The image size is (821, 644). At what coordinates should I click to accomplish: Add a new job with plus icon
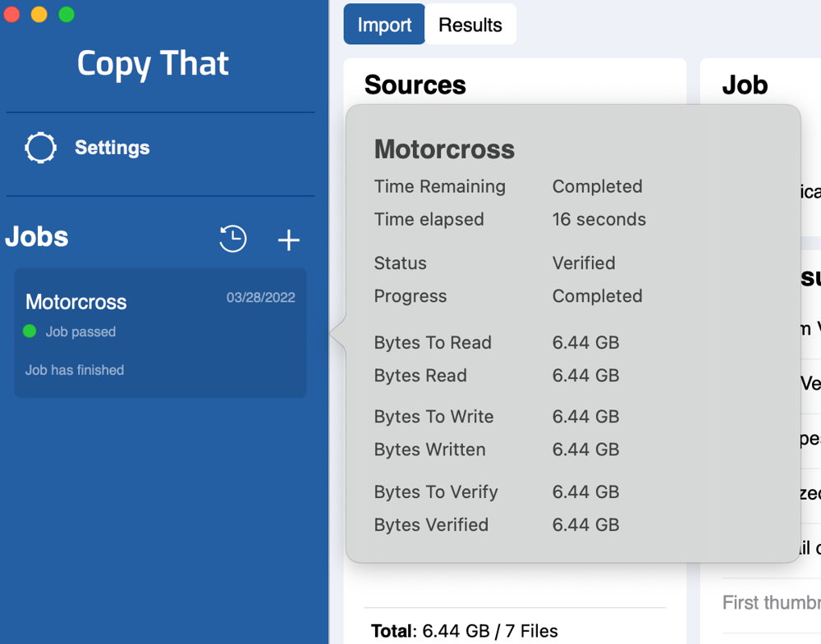click(288, 240)
